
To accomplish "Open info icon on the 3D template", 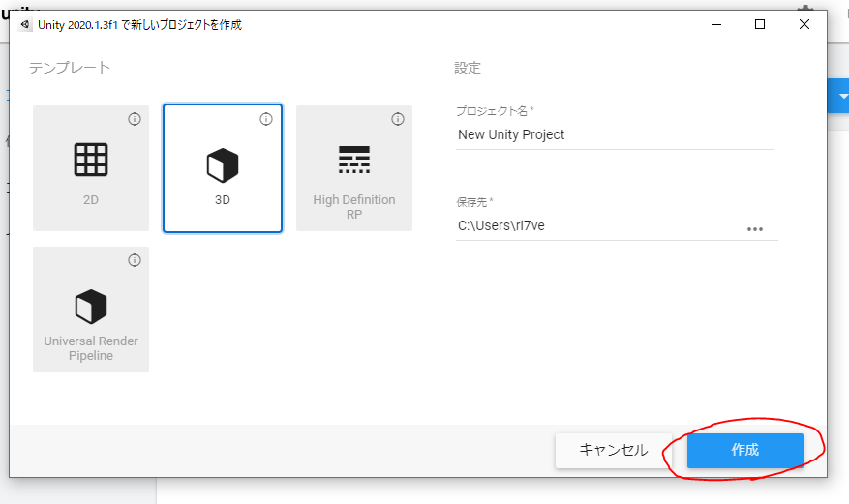I will (266, 119).
